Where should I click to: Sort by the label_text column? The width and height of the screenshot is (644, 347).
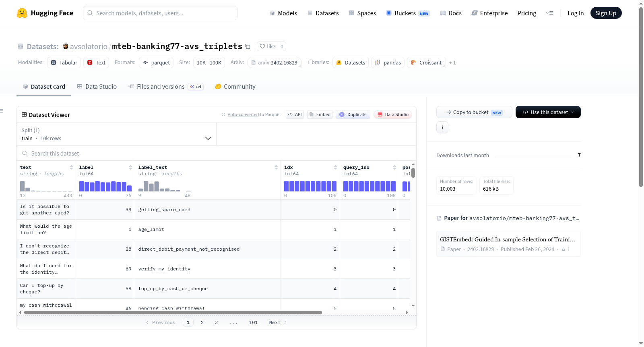pos(276,167)
